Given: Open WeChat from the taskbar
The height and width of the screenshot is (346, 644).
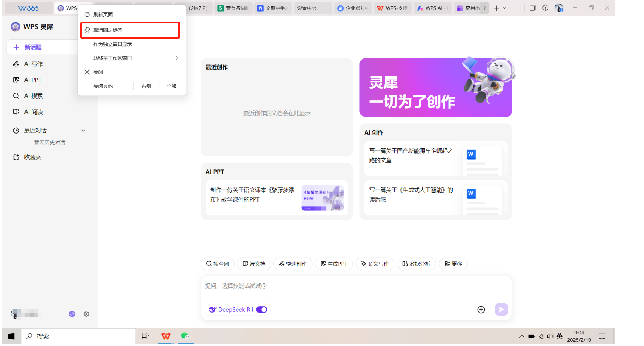Looking at the screenshot, I should 186,336.
